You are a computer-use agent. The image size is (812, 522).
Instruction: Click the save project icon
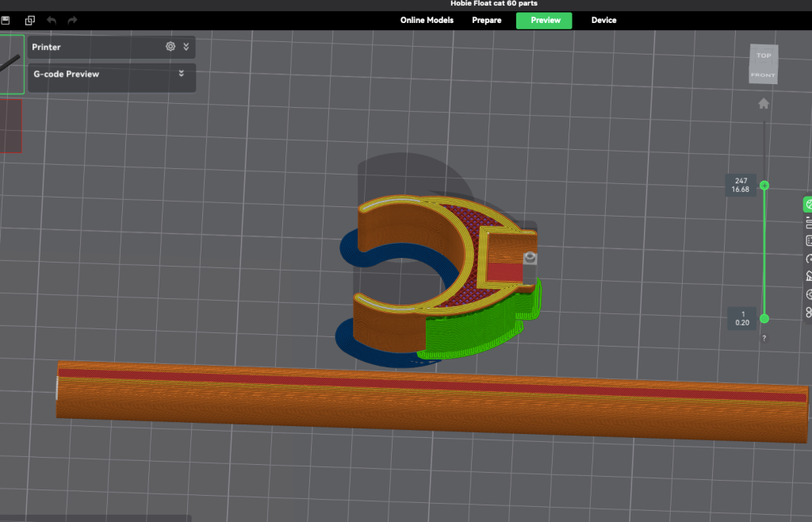click(x=6, y=20)
